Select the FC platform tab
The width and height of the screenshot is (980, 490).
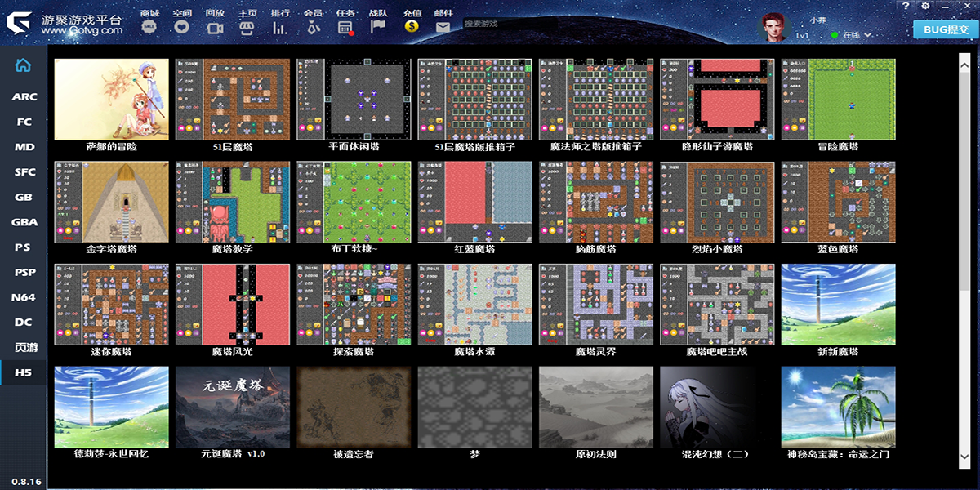pos(24,122)
